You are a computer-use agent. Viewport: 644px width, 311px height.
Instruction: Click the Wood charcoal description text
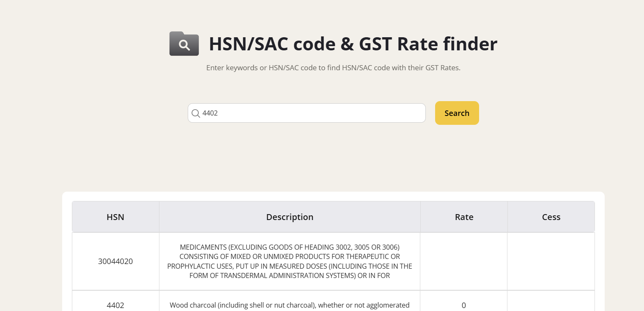coord(290,305)
